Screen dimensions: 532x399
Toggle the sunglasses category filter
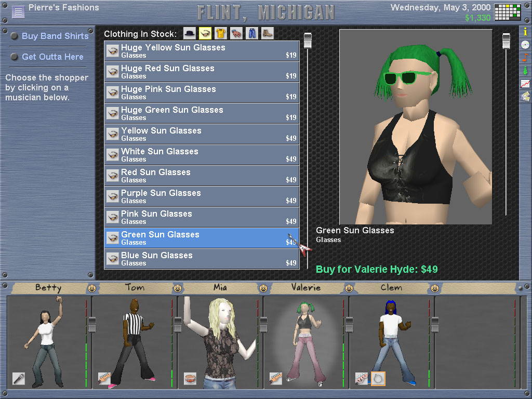tap(205, 34)
